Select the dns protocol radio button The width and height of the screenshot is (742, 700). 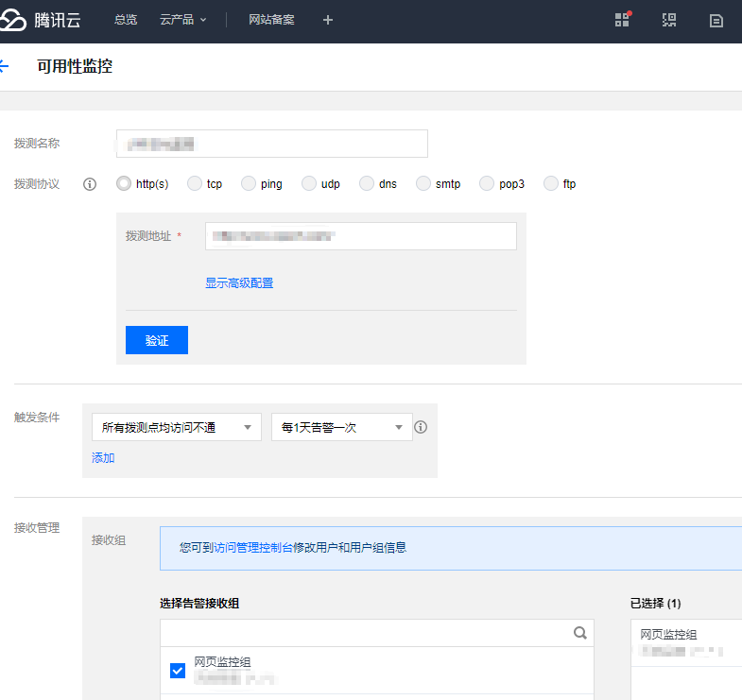tap(367, 183)
